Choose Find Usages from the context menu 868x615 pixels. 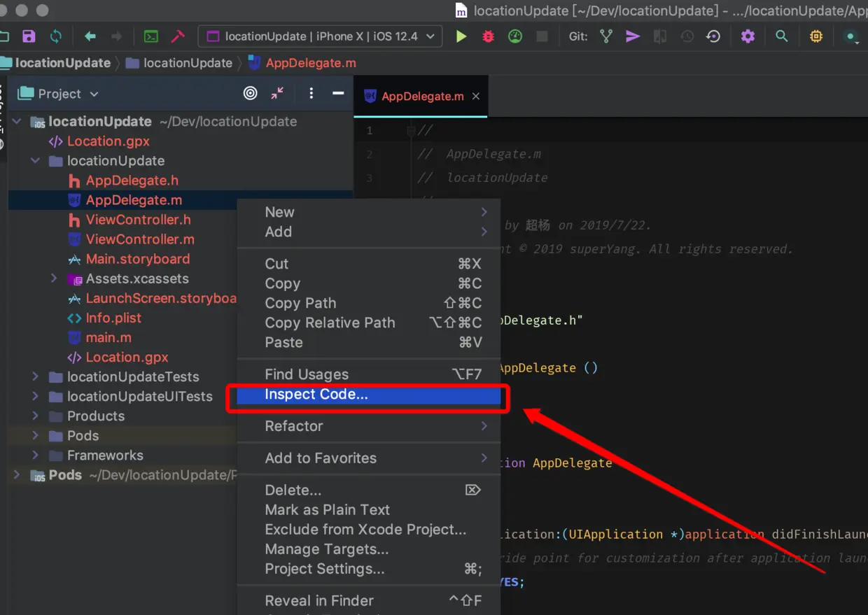(x=369, y=374)
